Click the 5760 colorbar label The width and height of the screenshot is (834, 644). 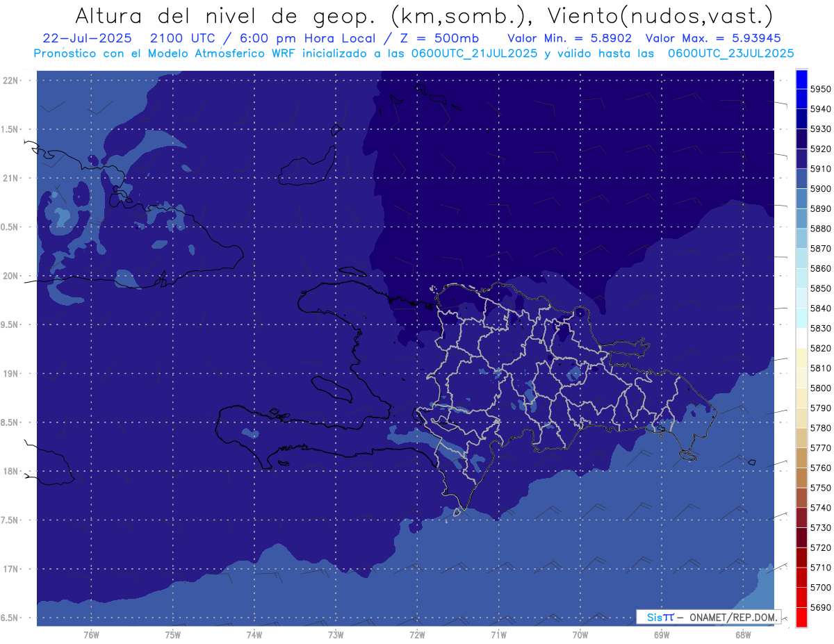click(x=820, y=468)
